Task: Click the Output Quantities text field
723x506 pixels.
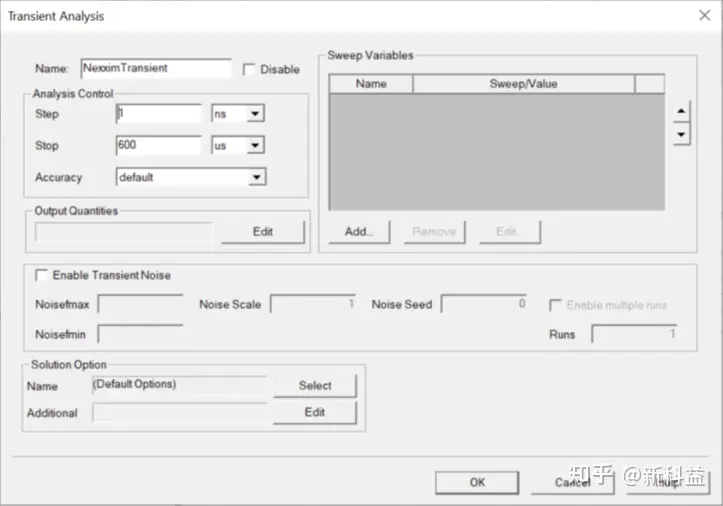Action: coord(124,232)
